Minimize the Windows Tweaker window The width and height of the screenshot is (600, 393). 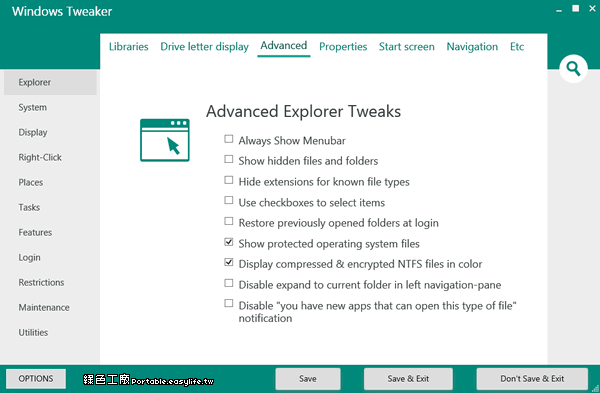559,10
